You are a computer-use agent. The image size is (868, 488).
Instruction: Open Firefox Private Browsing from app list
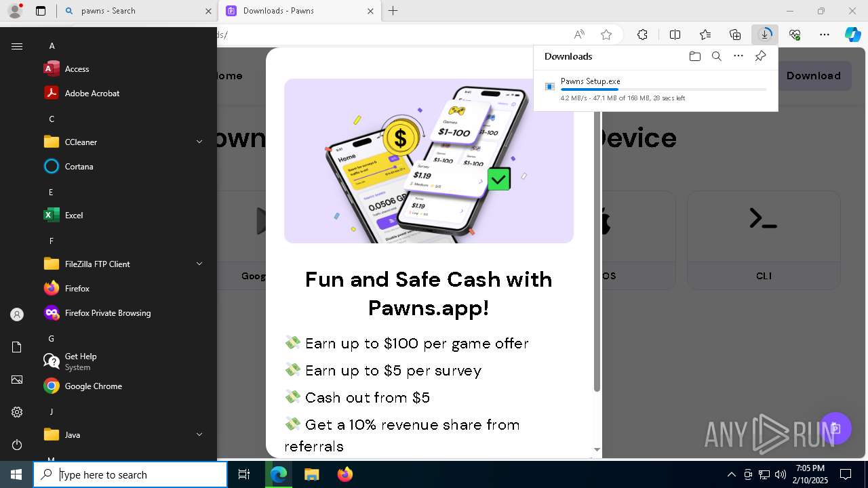125,313
